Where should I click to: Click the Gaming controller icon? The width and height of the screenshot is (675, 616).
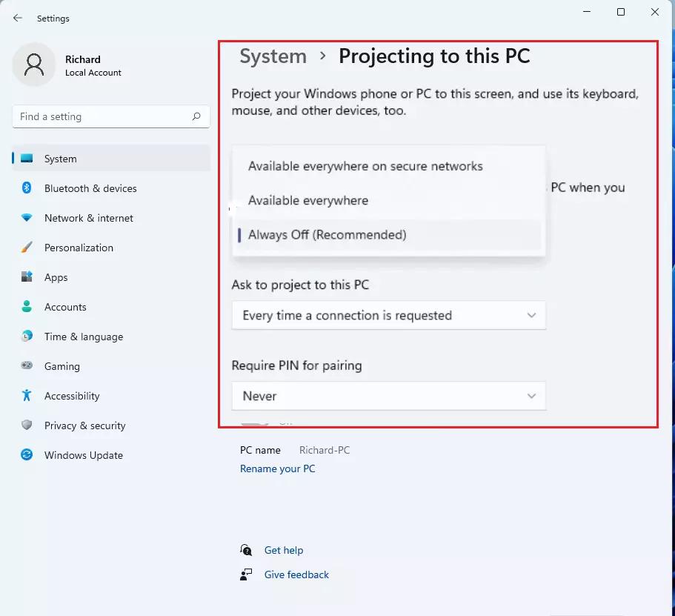click(27, 366)
